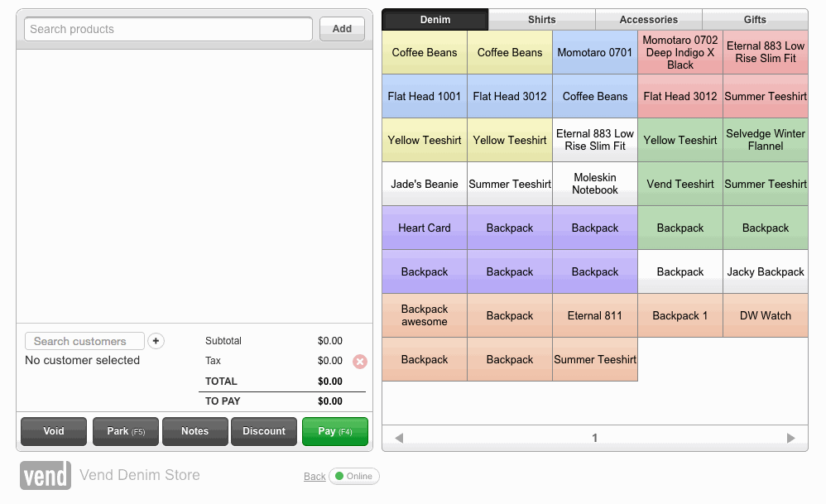Add Selvedge Winter Flannel product

(x=766, y=140)
